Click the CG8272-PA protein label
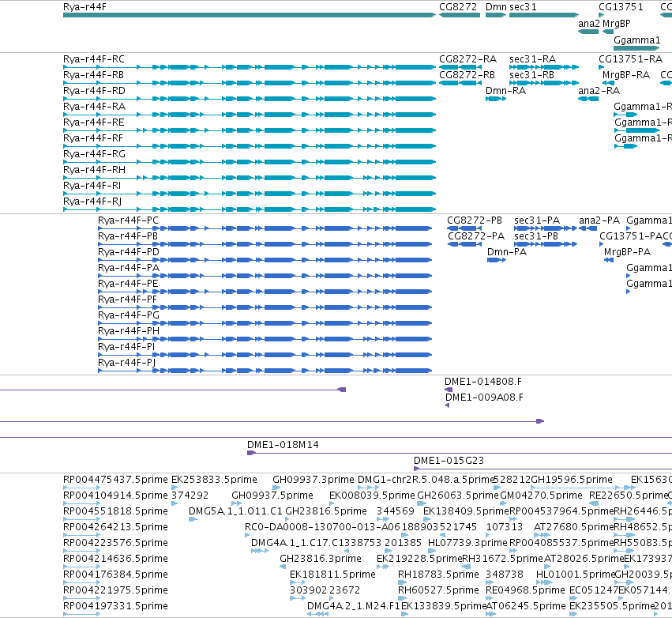The height and width of the screenshot is (618, 672). pos(476,236)
